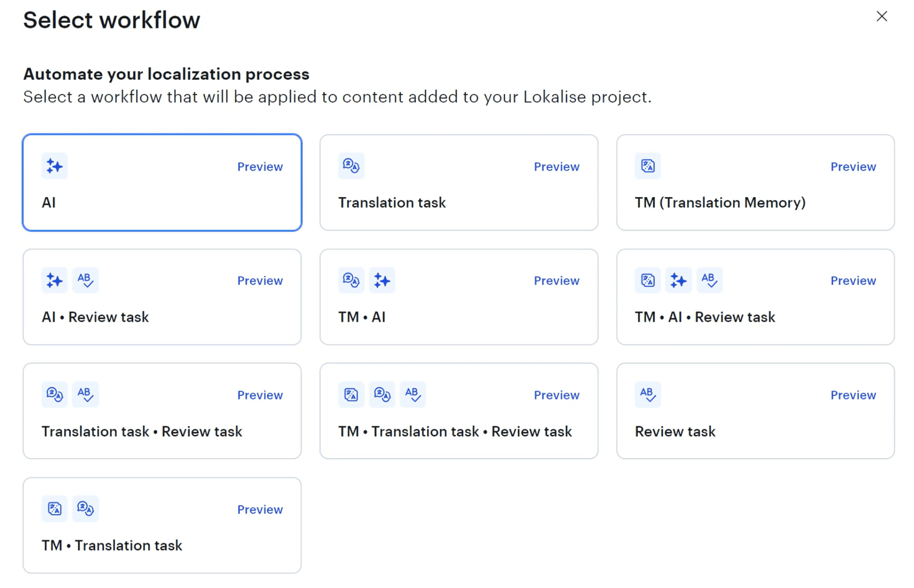Preview the Review task workflow
This screenshot has height=588, width=914.
[853, 395]
